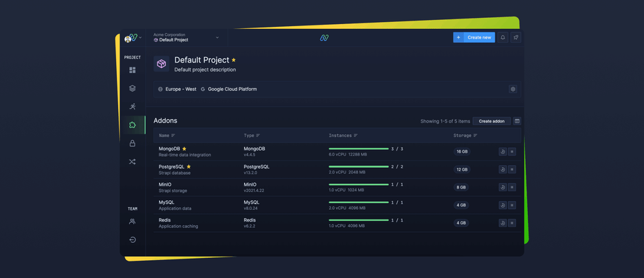The image size is (644, 278).
Task: Open notifications bell icon
Action: [x=502, y=37]
